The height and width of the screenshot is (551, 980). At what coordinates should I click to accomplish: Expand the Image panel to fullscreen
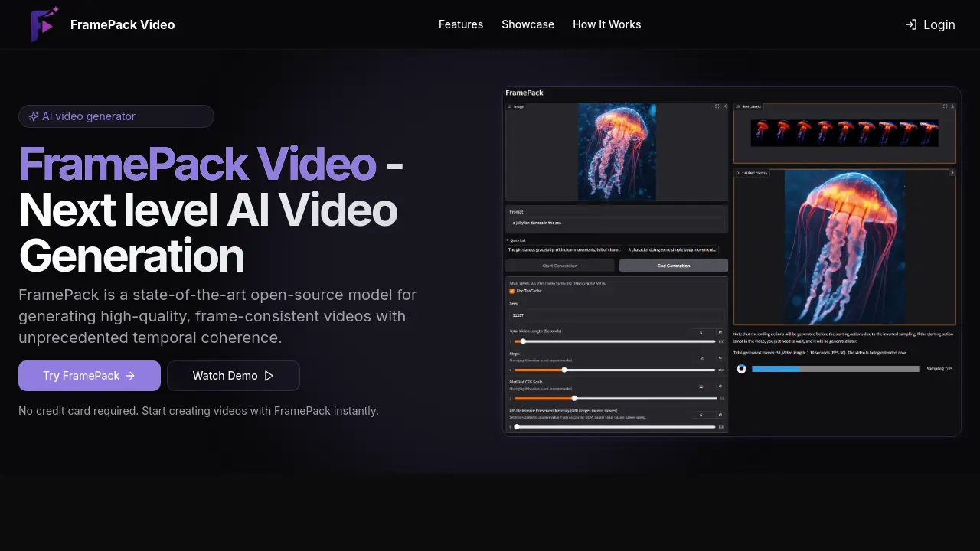point(717,106)
